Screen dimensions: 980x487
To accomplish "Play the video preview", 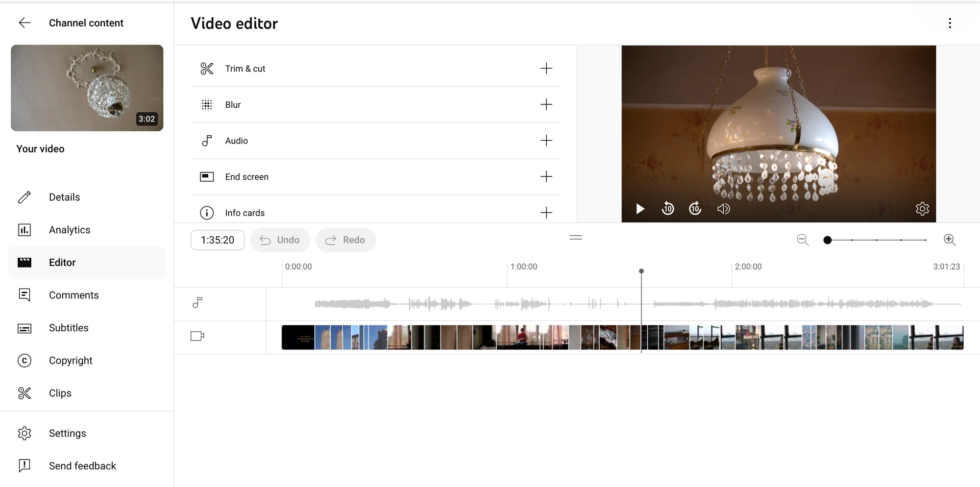I will [x=640, y=209].
